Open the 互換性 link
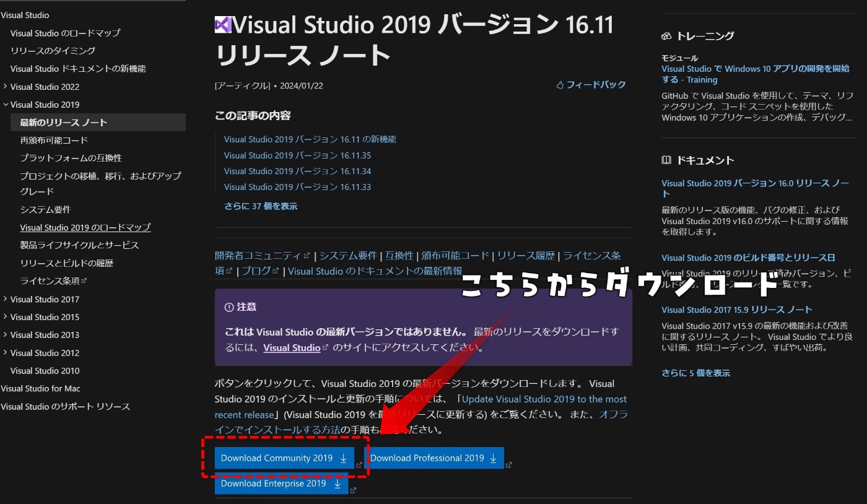867x504 pixels. click(399, 256)
